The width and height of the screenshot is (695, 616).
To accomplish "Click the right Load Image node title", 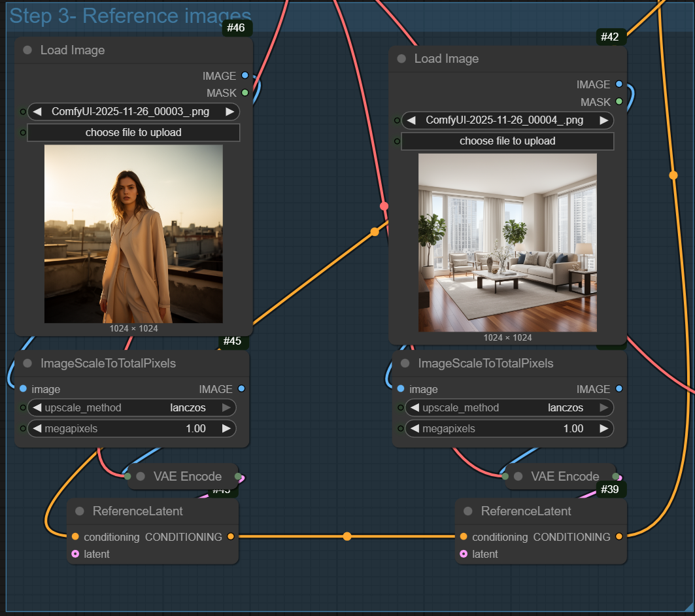I will [447, 59].
